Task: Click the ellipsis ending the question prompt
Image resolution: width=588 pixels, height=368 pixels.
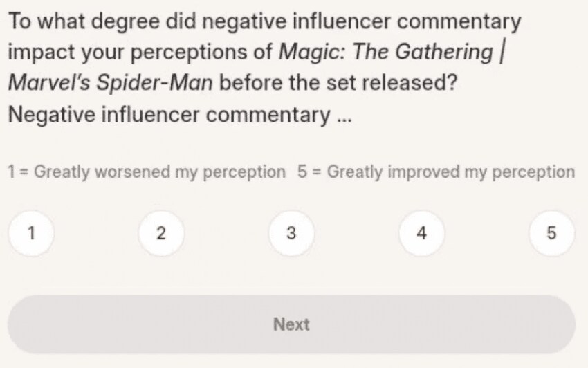Action: pos(344,116)
